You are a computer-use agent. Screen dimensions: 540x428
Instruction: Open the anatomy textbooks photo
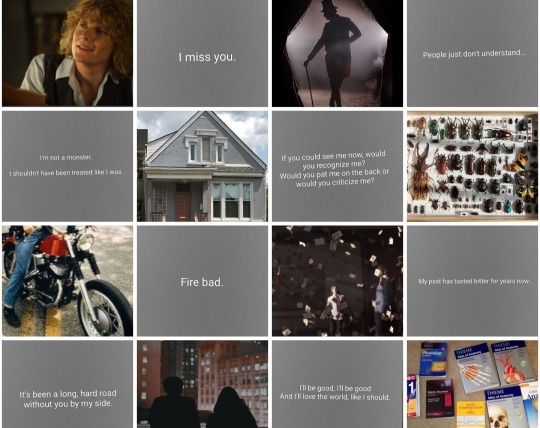472,384
